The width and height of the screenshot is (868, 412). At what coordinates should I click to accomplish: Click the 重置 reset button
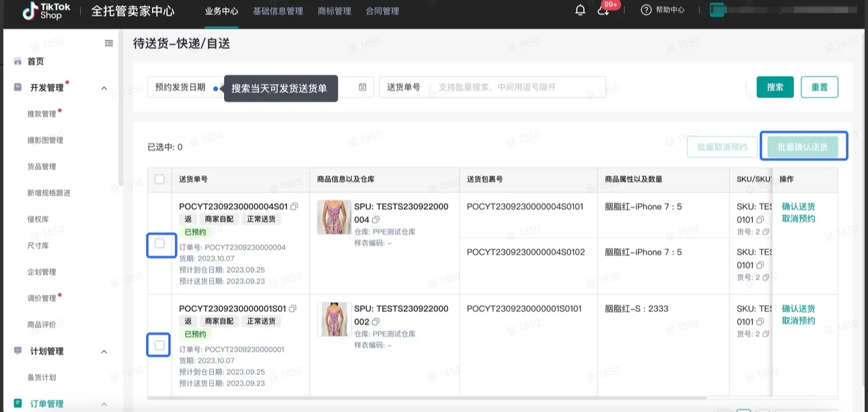[x=820, y=87]
